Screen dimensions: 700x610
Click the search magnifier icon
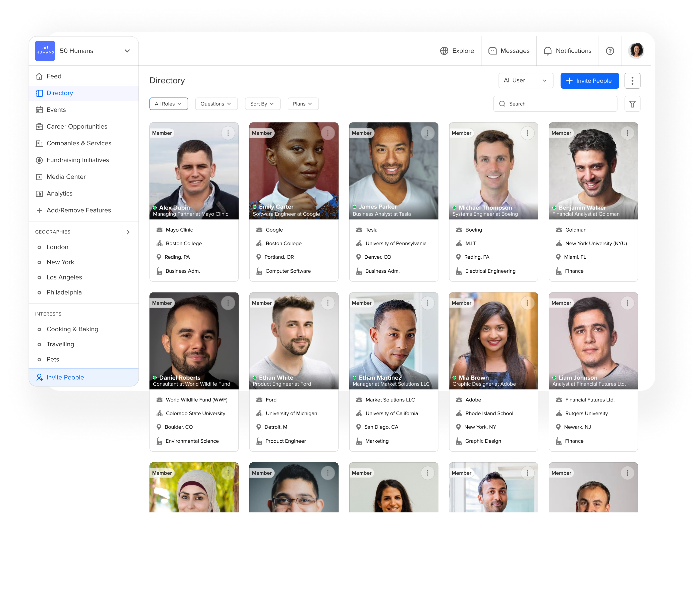(x=502, y=104)
